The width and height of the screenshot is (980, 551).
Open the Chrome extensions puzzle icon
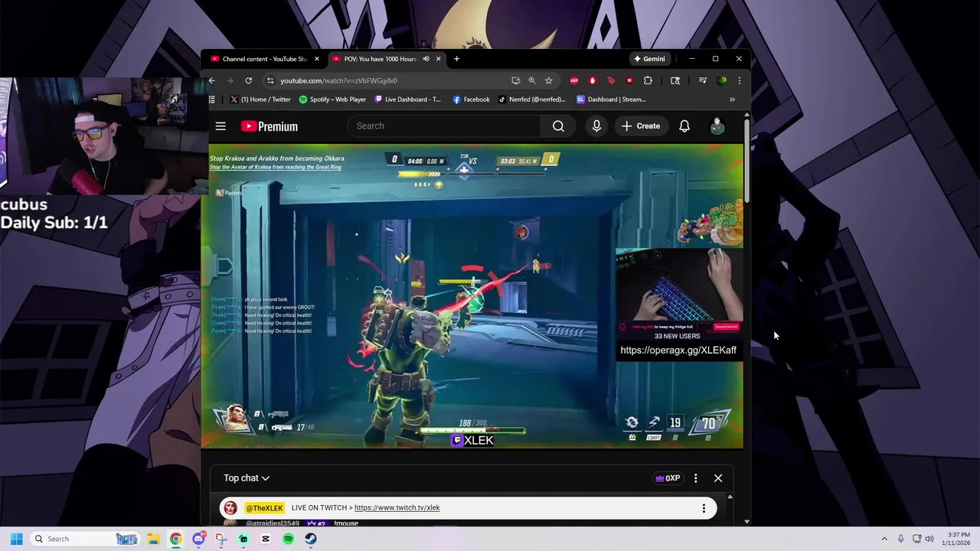click(648, 80)
